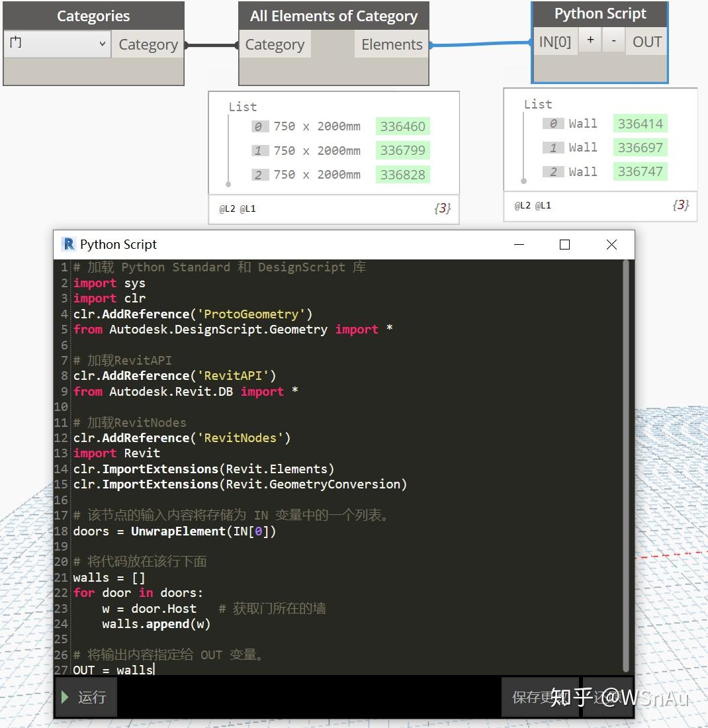Click the Category output port of the Categories node
Image resolution: width=708 pixels, height=728 pixels.
148,44
